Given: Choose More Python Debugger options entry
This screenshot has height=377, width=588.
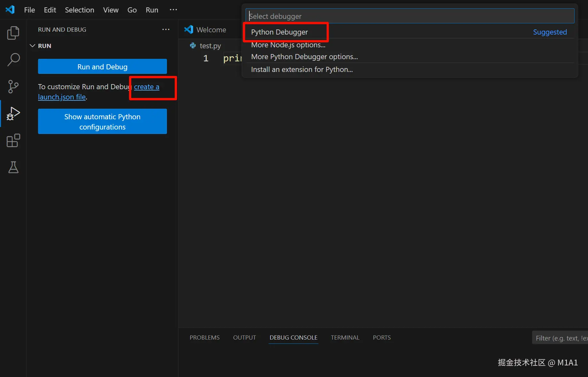Looking at the screenshot, I should pos(410,57).
